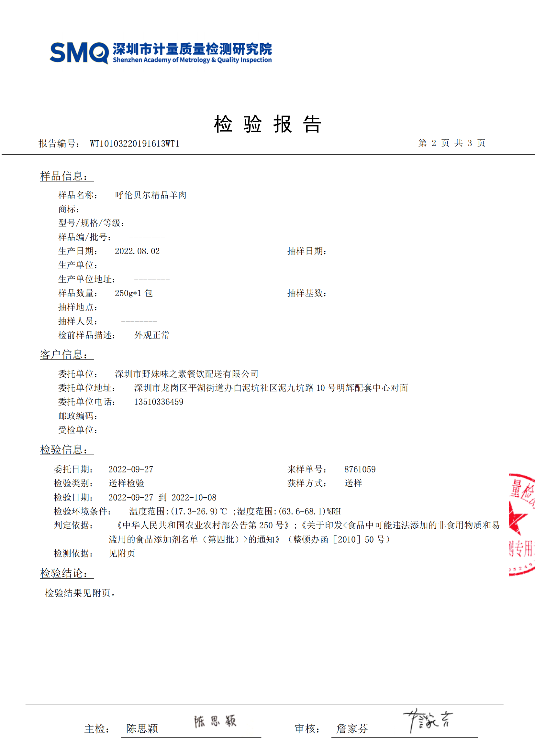The image size is (535, 756).
Task: Click line containing 整顿办函 [2010] 50 号
Action: (251, 540)
